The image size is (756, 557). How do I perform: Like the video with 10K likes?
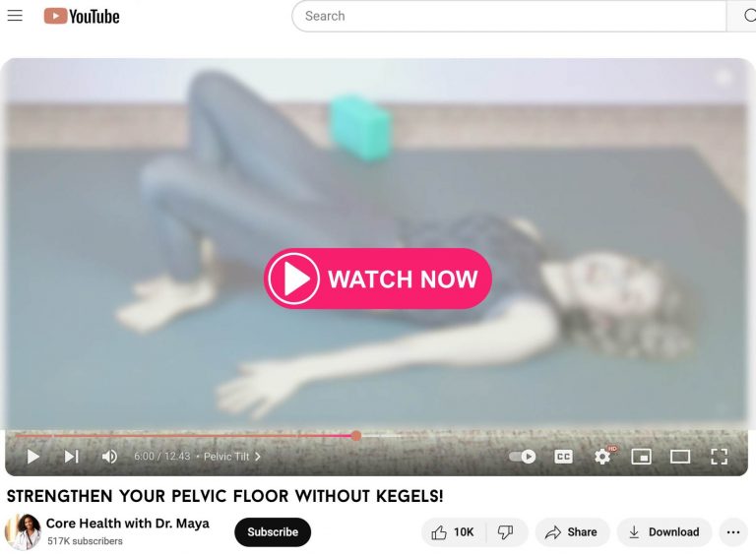pyautogui.click(x=453, y=532)
